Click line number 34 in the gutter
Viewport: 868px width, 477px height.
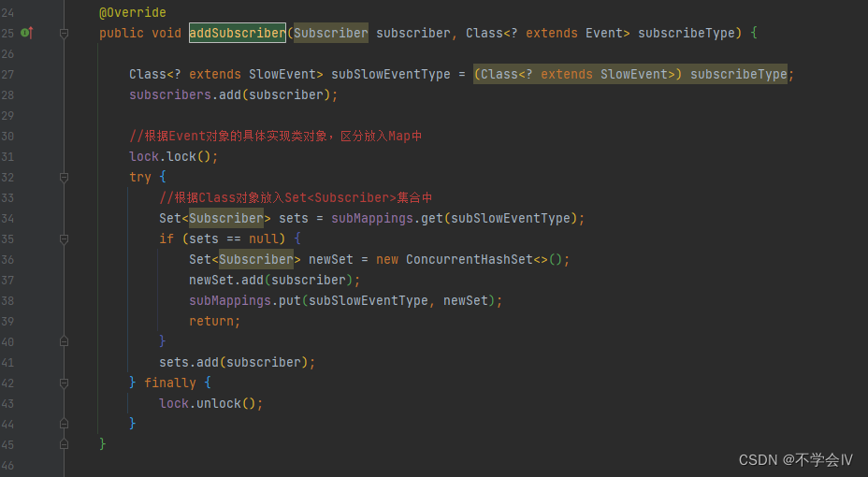pyautogui.click(x=7, y=218)
